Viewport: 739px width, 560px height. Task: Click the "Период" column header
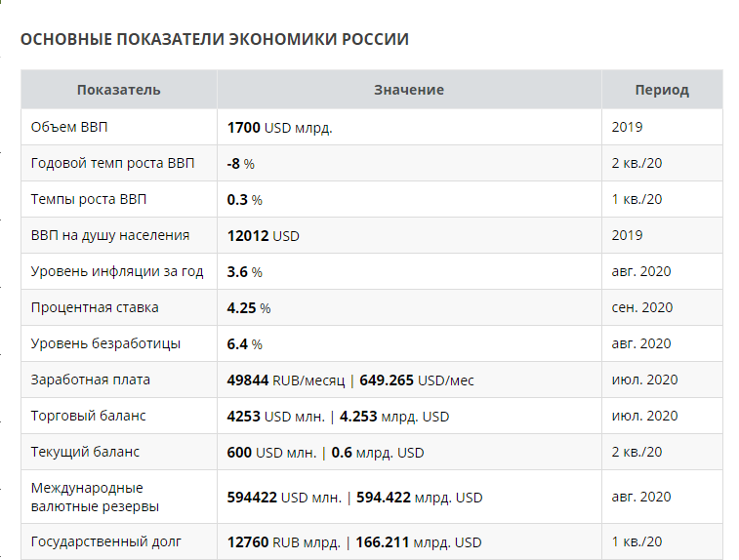(x=662, y=90)
